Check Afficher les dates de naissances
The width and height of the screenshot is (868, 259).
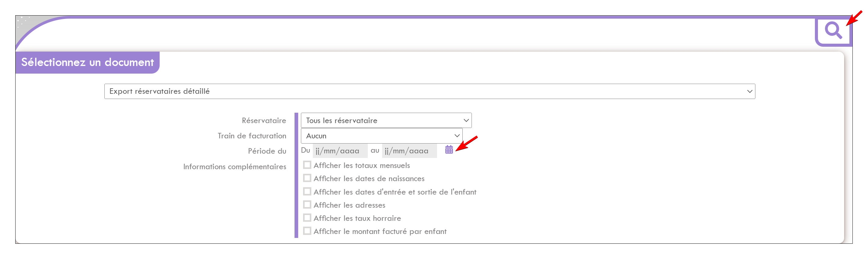tap(307, 178)
